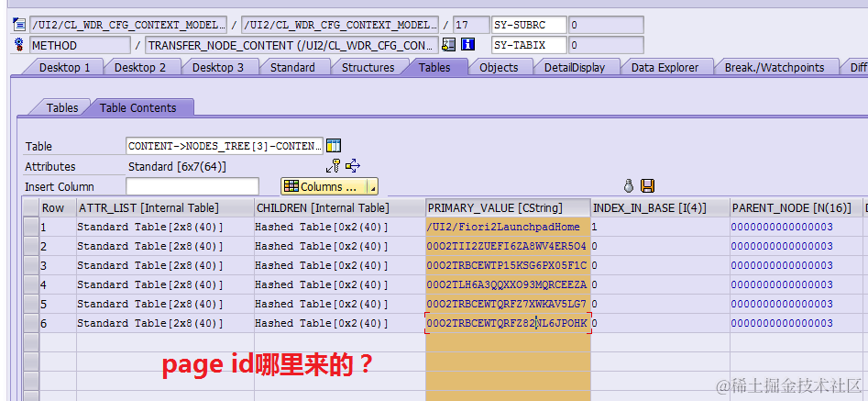868x401 pixels.
Task: Click the blue information icon
Action: click(467, 45)
